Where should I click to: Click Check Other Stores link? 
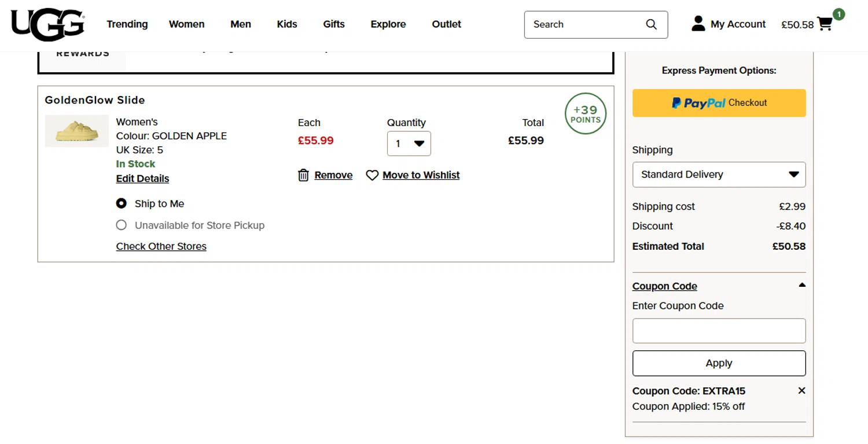pos(161,246)
